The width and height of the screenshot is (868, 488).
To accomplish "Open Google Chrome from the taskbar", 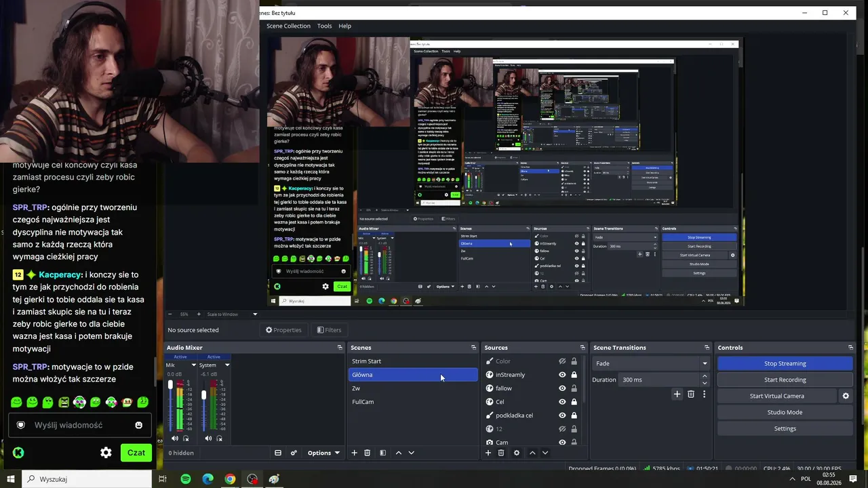I will pos(230,479).
